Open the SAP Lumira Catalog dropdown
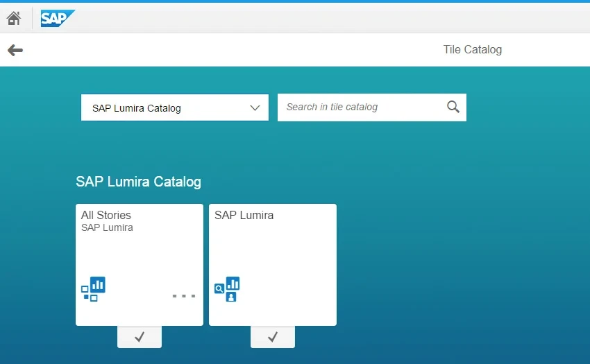The width and height of the screenshot is (590, 364). (175, 107)
